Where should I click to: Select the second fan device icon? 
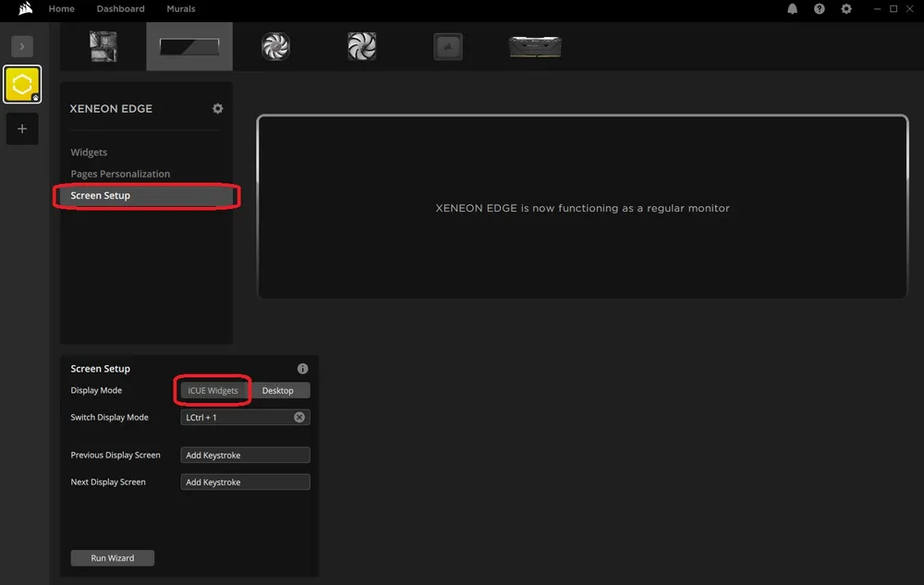(x=361, y=46)
